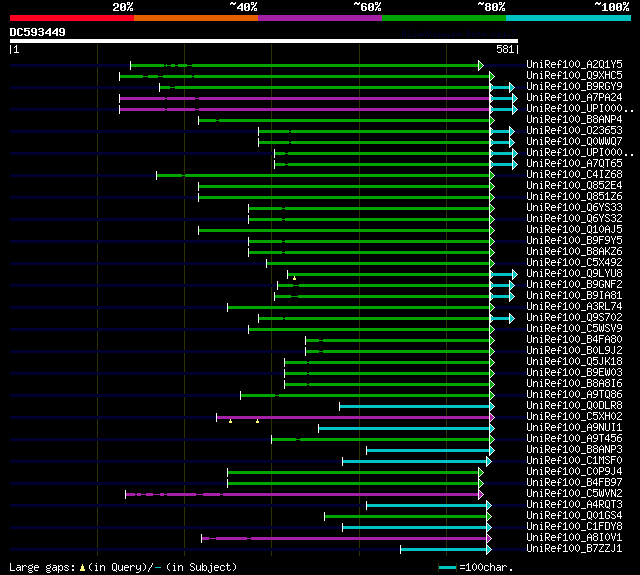
Task: Click the '=100char.' scale label
Action: point(486,568)
